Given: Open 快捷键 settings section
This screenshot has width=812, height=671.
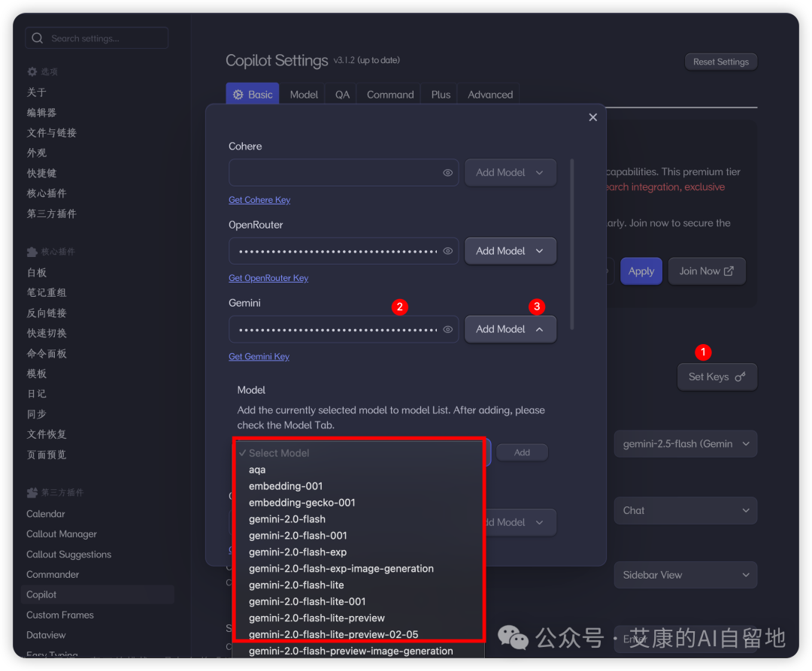Looking at the screenshot, I should coord(41,174).
